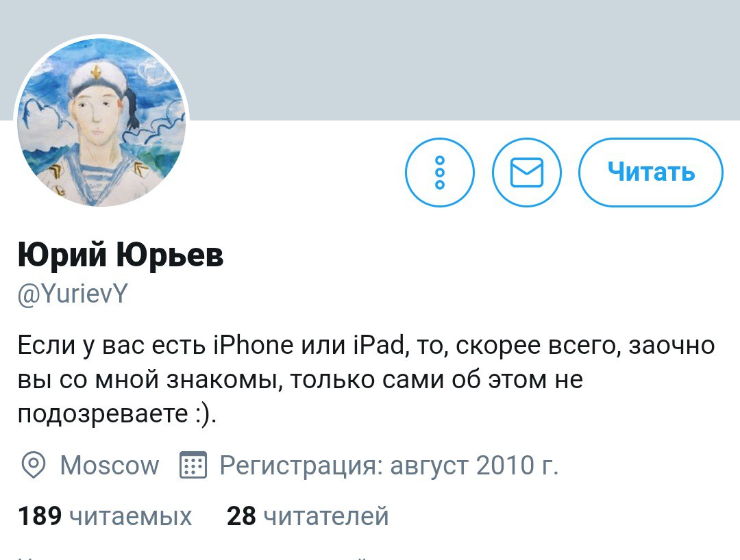
Task: Send a direct message via envelope icon
Action: 527,172
